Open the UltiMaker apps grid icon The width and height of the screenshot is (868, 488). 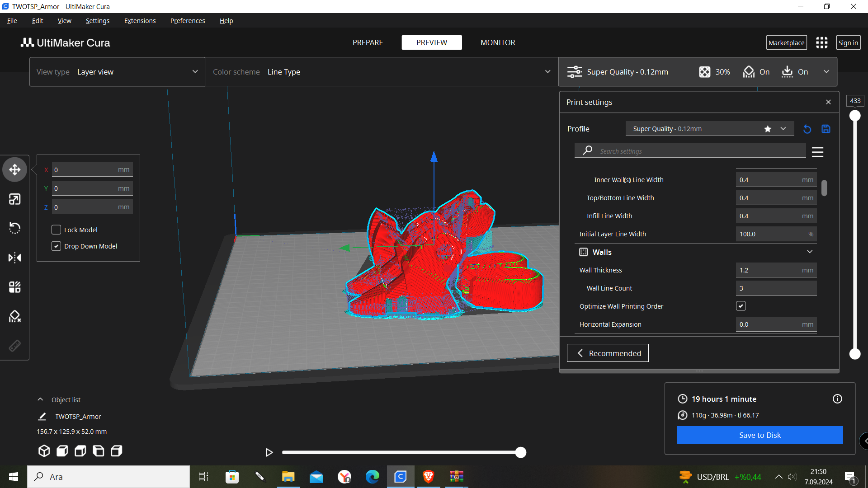pos(821,43)
